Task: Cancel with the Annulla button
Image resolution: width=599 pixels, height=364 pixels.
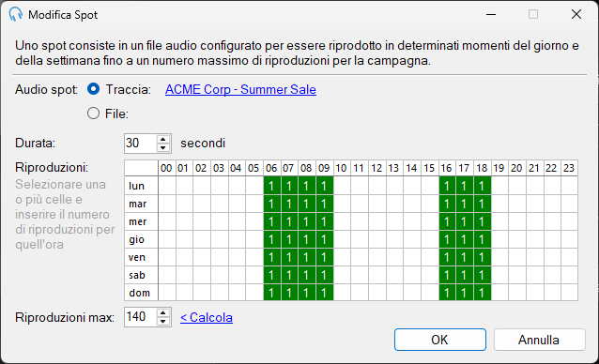Action: [539, 340]
